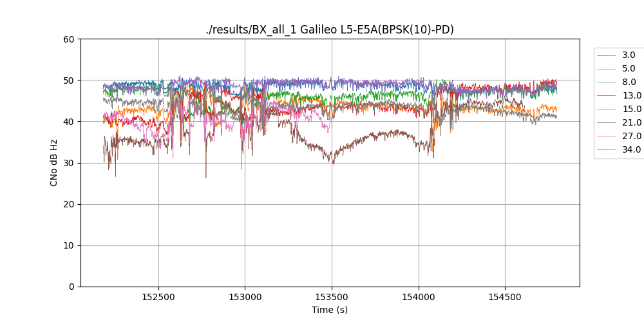Click the 15.0 legend entry label

click(x=631, y=109)
